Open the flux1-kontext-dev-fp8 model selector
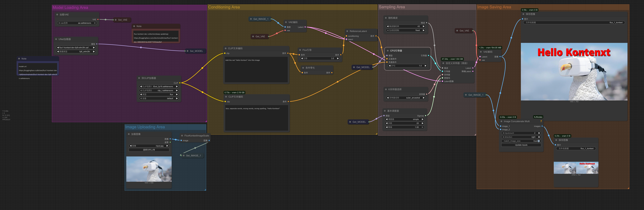The height and width of the screenshot is (210, 644). tap(76, 48)
